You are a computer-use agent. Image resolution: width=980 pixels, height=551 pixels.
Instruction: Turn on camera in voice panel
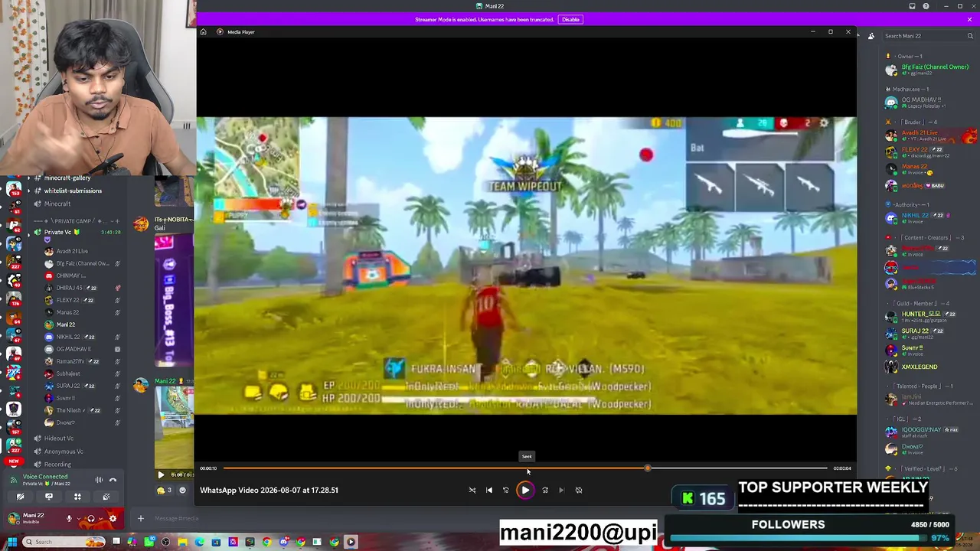coord(20,497)
